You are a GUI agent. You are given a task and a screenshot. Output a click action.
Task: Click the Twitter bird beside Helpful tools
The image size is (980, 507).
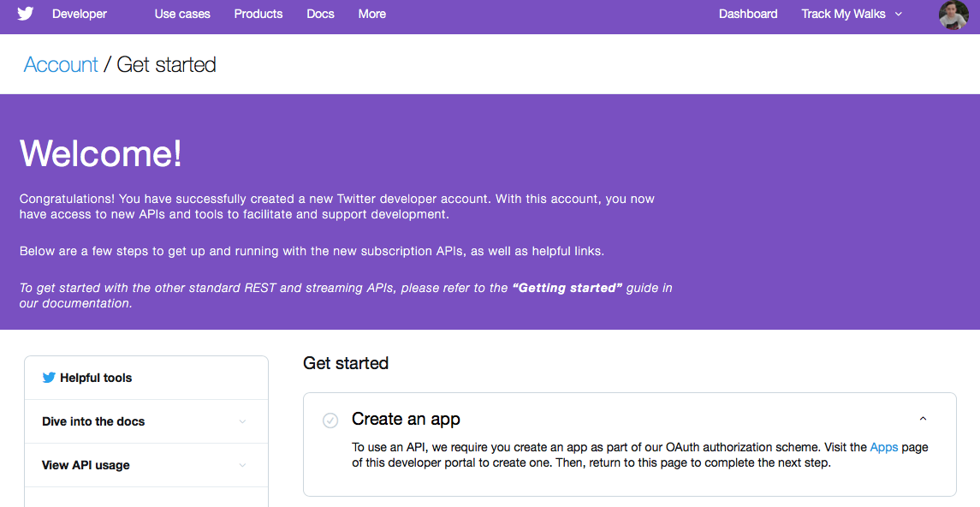coord(49,378)
